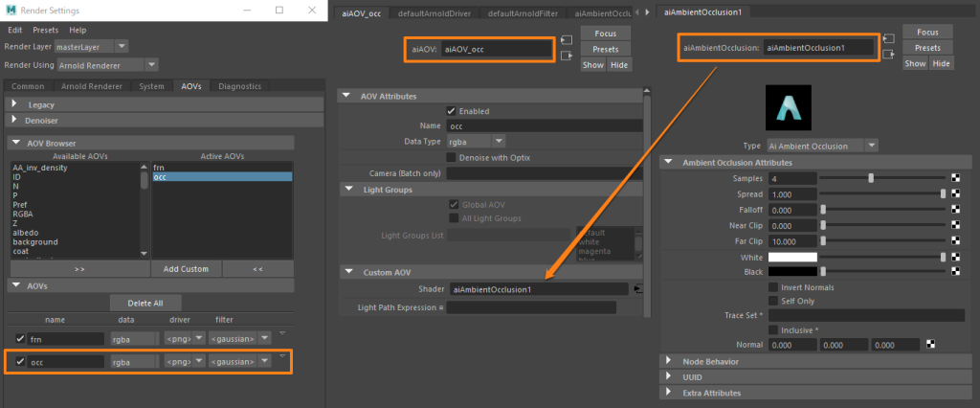Viewport: 980px width, 408px height.
Task: Click the input connection icon beside aiAOV_occ name
Action: [567, 40]
